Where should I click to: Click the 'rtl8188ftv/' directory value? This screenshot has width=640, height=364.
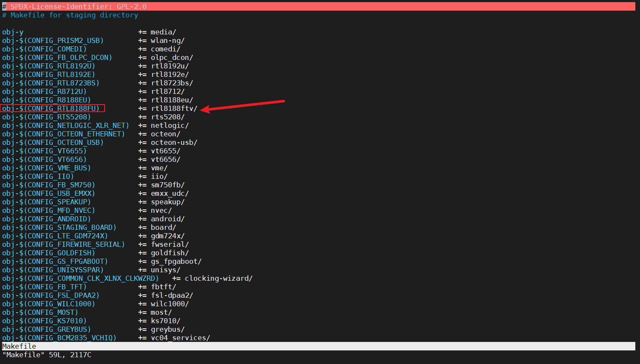[x=174, y=108]
